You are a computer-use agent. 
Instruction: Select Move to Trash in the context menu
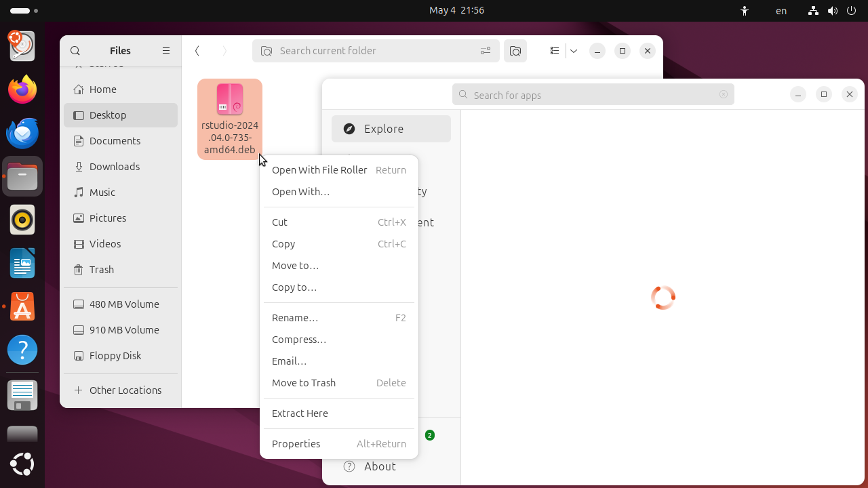(339, 383)
